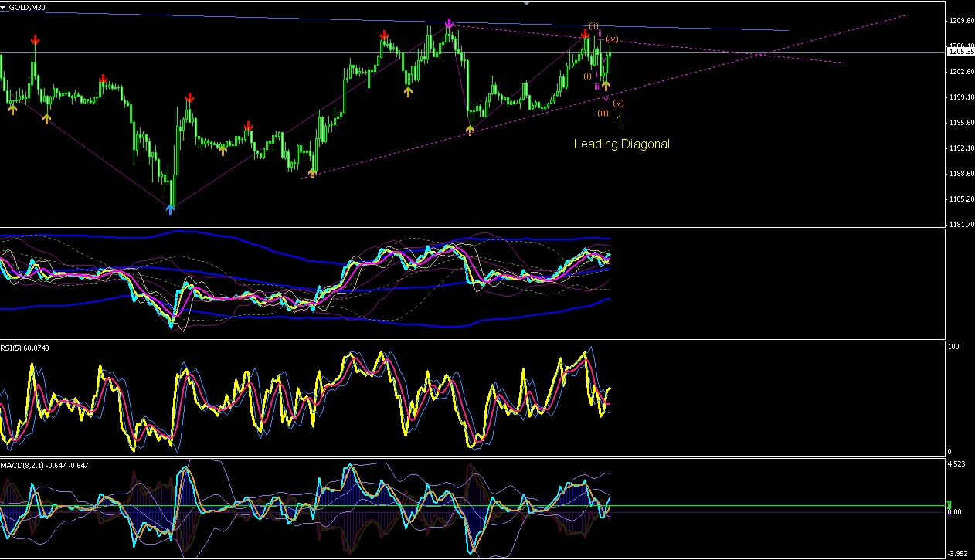Screen dimensions: 975x560
Task: Select the orange up arrow beside the iii label
Action: [x=606, y=85]
